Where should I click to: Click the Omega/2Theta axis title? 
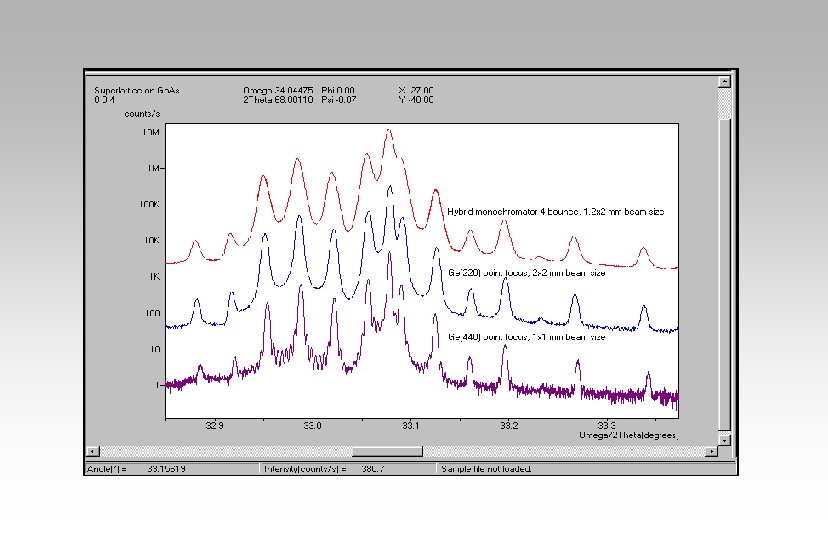[628, 435]
